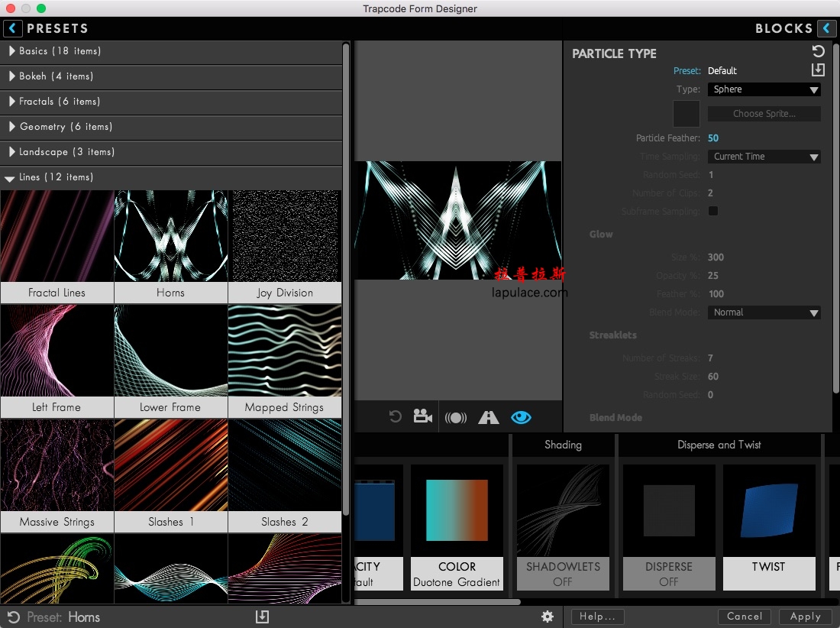Click the Apply button

tap(805, 617)
